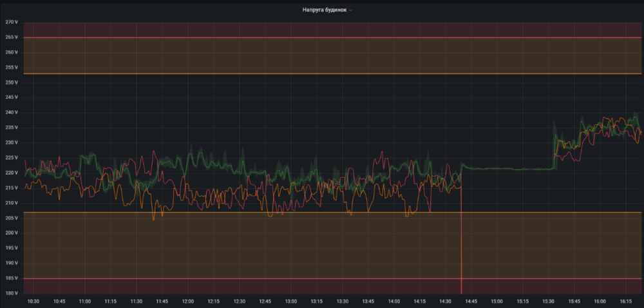Click the top red critical band

coord(322,30)
